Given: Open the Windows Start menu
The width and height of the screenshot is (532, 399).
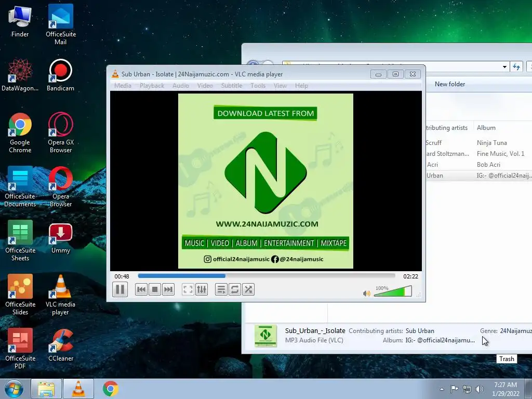Looking at the screenshot, I should (x=14, y=389).
